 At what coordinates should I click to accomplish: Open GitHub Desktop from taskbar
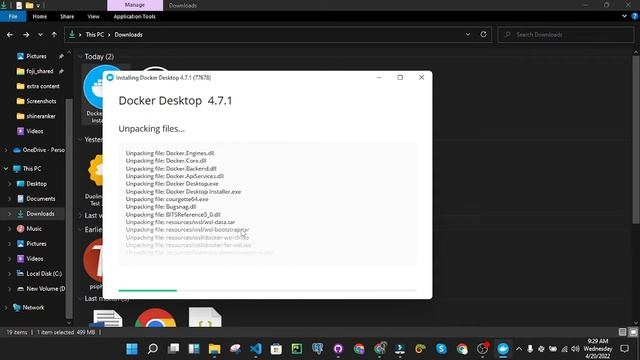338,349
